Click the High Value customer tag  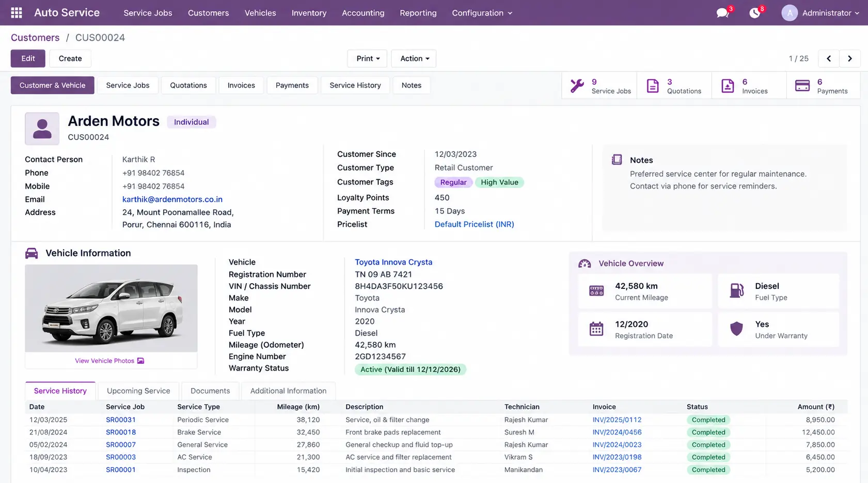499,182
